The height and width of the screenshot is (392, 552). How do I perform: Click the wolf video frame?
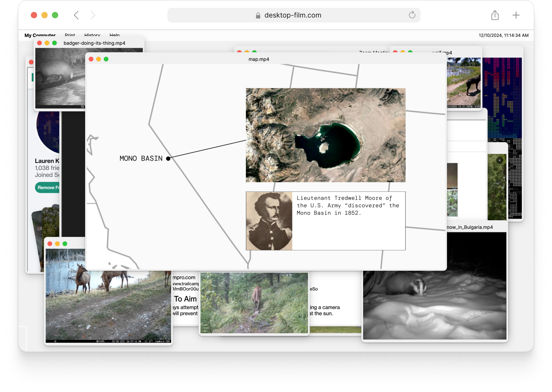pos(464,83)
